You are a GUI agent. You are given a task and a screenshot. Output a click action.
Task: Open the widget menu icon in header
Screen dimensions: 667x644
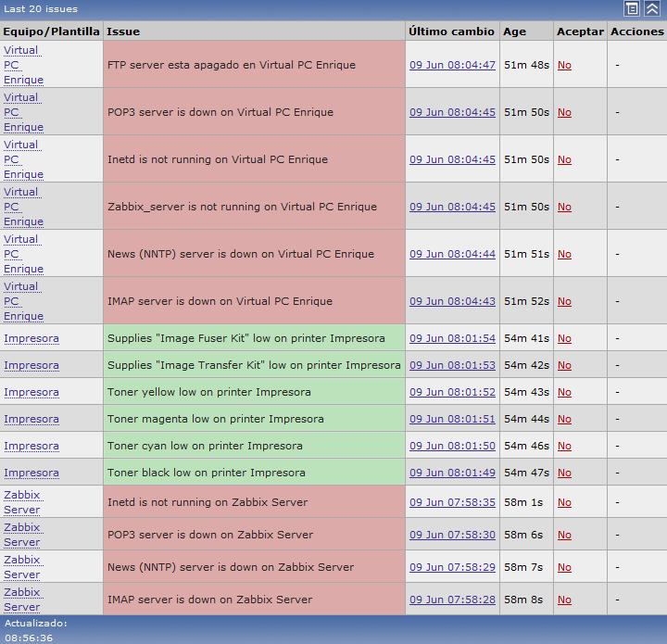(632, 8)
